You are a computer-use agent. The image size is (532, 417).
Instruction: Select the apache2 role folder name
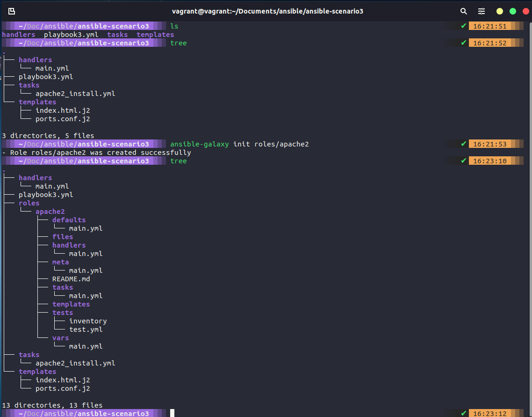[x=50, y=211]
